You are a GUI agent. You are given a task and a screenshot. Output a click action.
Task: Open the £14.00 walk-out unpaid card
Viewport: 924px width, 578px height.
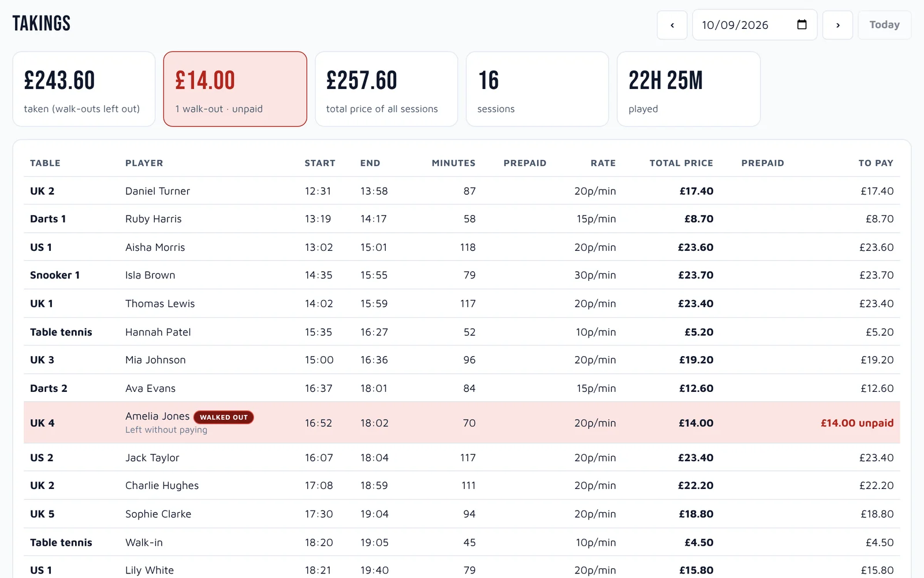click(x=235, y=89)
